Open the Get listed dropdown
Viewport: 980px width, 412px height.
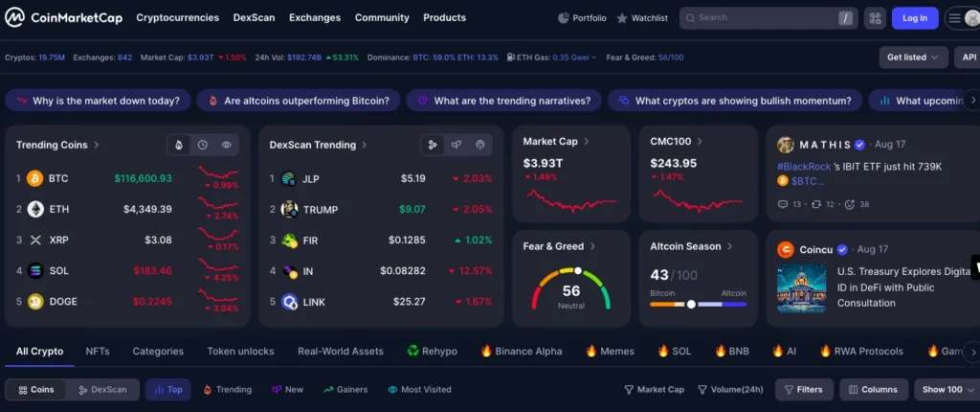(x=912, y=57)
